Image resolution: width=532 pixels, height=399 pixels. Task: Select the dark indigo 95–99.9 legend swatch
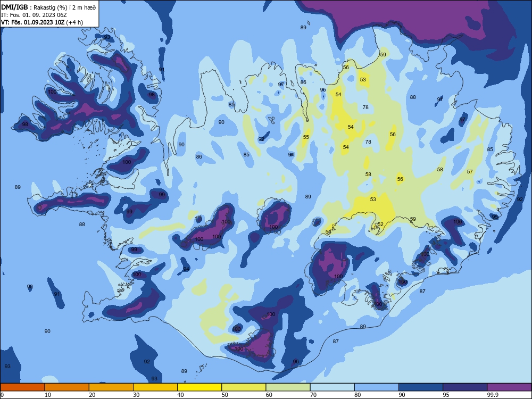pyautogui.click(x=465, y=387)
